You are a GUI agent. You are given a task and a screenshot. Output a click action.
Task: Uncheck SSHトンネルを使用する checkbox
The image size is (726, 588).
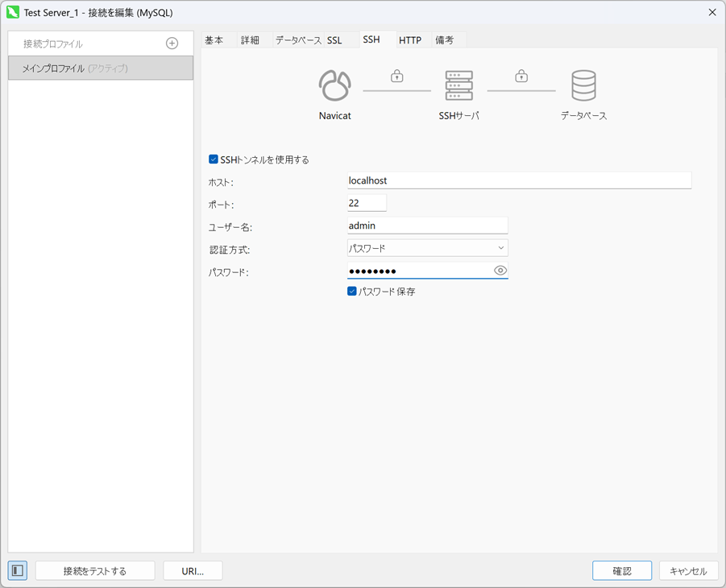pyautogui.click(x=214, y=159)
